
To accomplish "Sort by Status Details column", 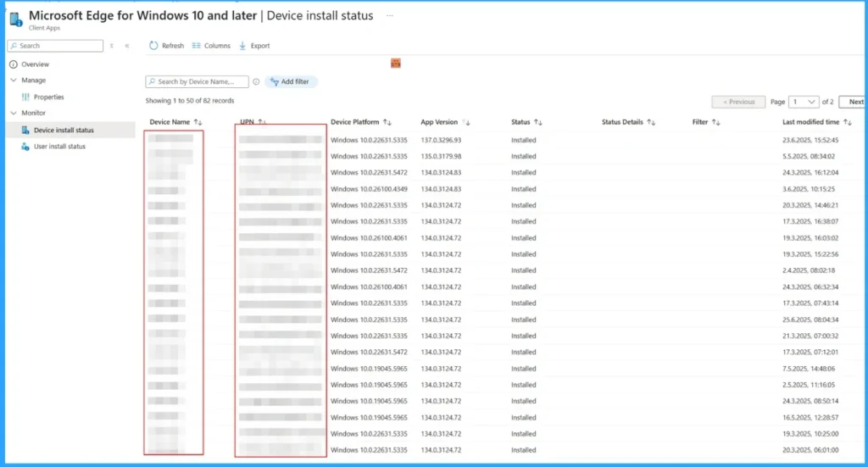I will point(651,122).
